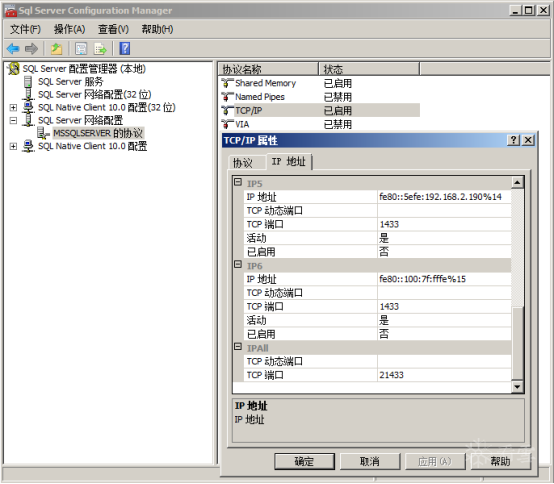
Task: Select MSSQLSERVER 的协议 tree item
Action: (98, 133)
